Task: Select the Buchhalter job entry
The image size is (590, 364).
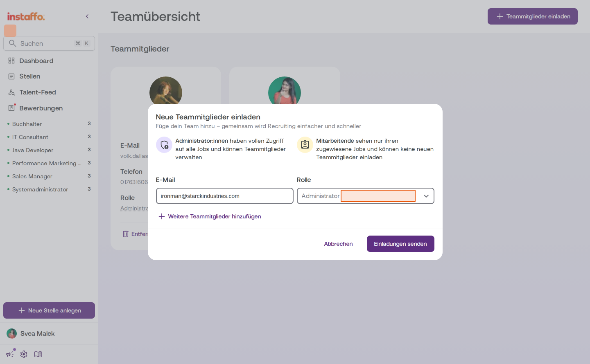Action: pos(49,124)
